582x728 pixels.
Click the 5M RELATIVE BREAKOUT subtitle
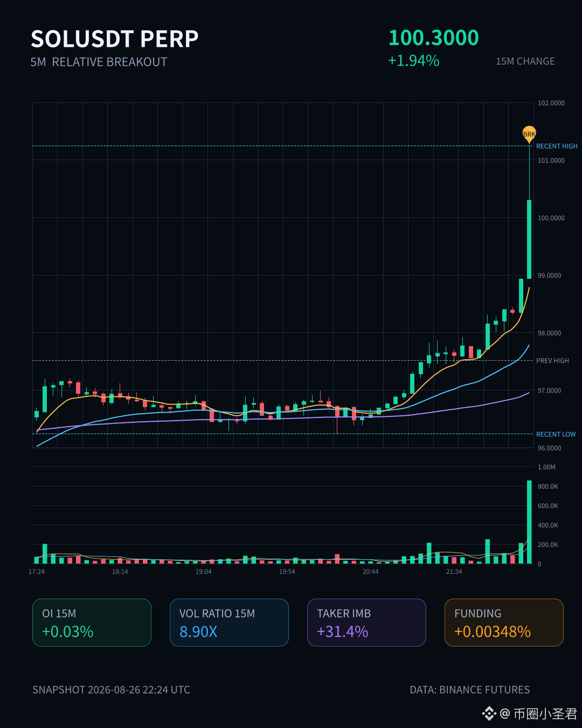[99, 62]
